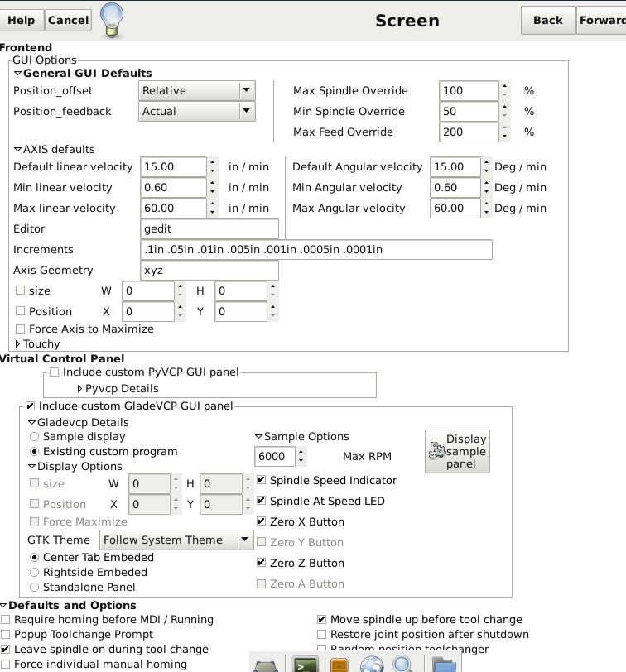The image size is (626, 672).
Task: Select Existing custom program radio button
Action: (34, 451)
